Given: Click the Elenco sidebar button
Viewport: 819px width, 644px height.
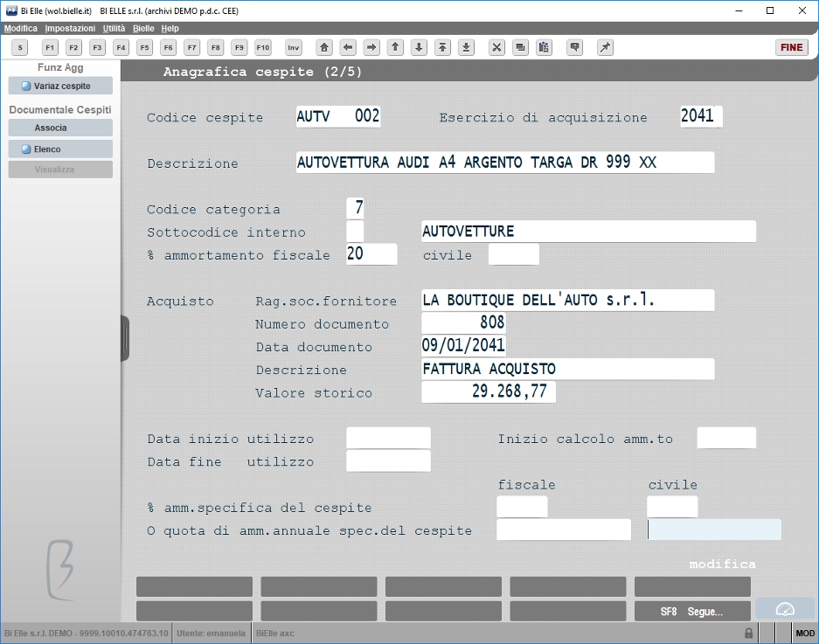Looking at the screenshot, I should [60, 149].
